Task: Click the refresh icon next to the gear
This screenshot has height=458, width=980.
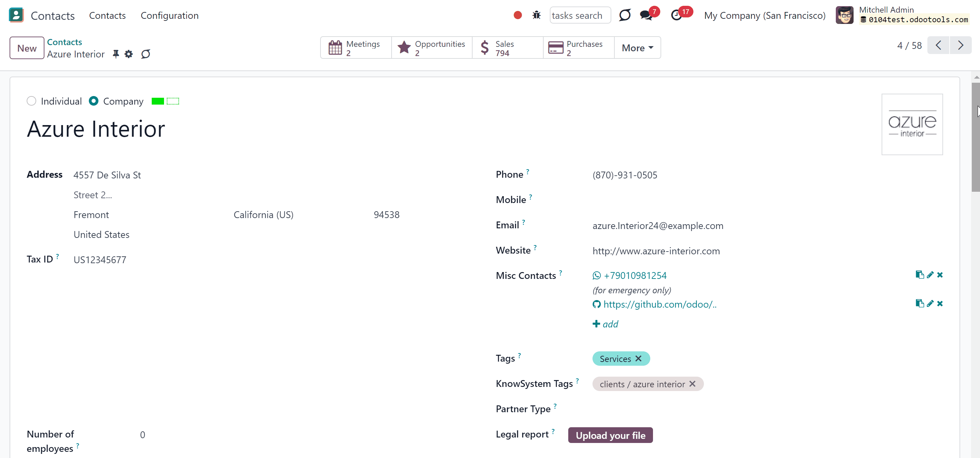Action: [146, 54]
